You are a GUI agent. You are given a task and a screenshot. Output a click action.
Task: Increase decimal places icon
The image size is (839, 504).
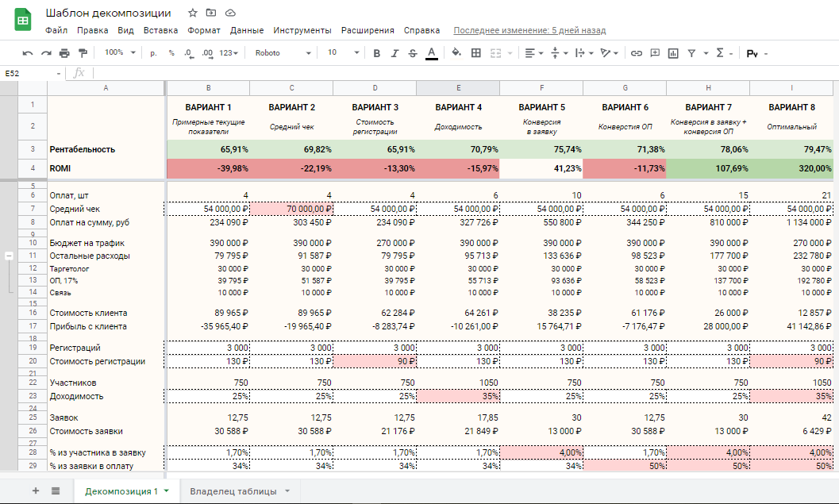[x=207, y=53]
